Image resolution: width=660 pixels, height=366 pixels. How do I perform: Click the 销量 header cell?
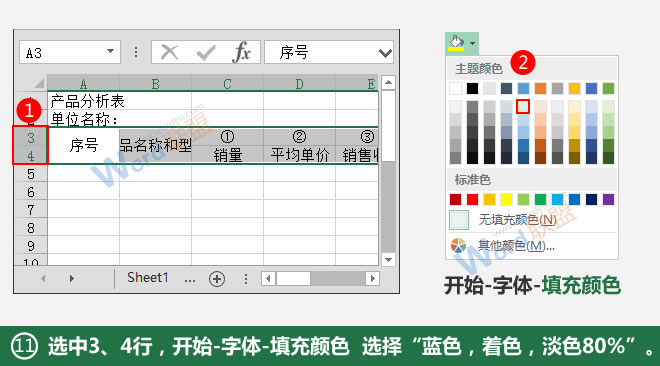tap(227, 155)
